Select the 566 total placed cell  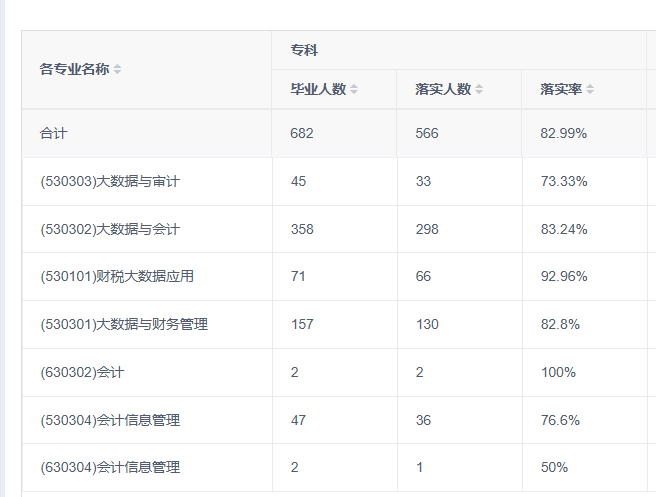tap(427, 133)
